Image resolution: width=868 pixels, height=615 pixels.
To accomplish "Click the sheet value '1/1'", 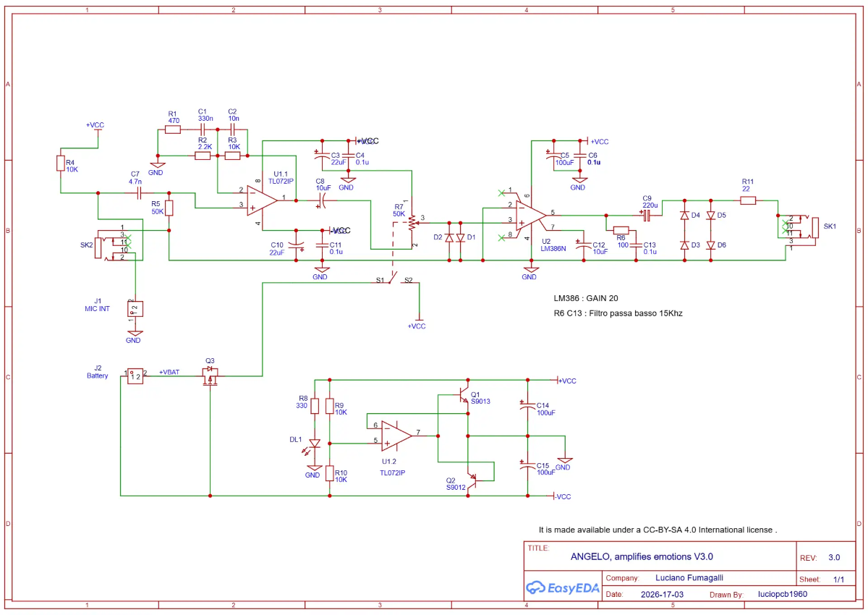I will tap(839, 580).
